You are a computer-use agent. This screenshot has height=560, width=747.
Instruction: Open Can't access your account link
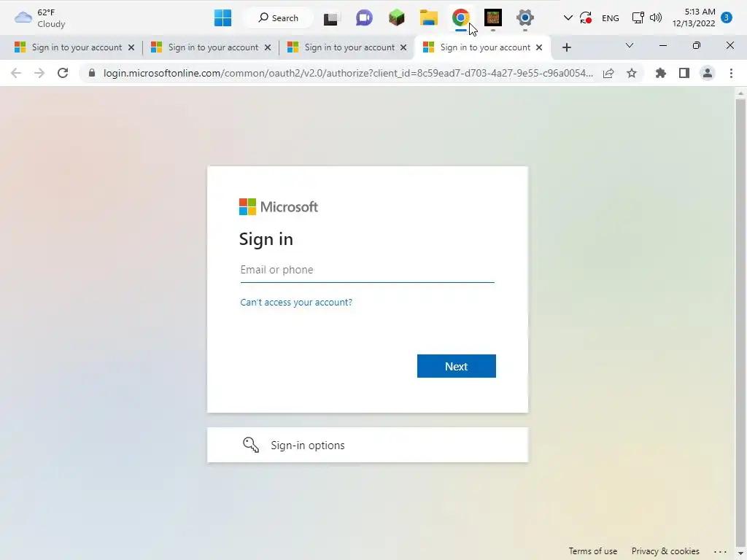[296, 303]
